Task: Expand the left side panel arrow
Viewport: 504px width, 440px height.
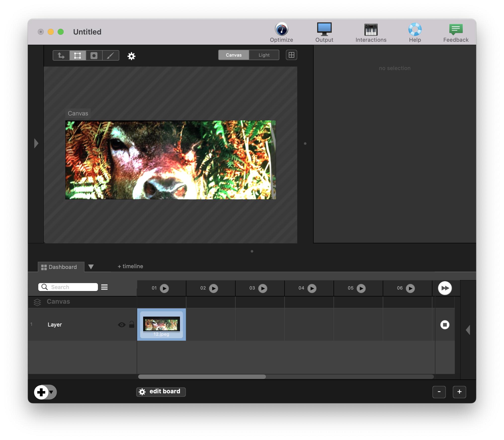Action: (36, 143)
